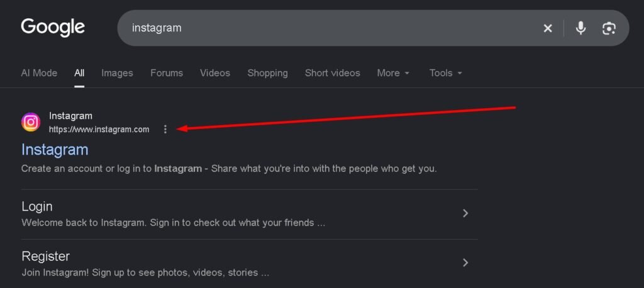Screen dimensions: 644x288
Task: Click the Google logo
Action: pos(53,28)
